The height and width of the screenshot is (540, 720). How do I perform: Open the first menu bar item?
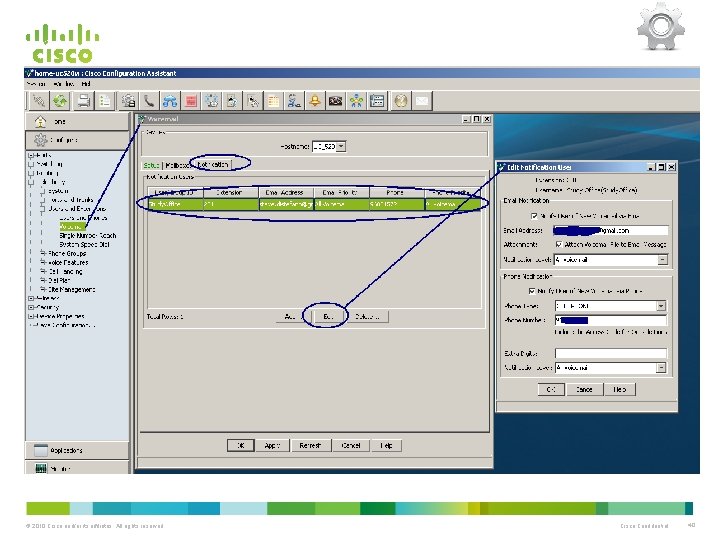pos(36,84)
